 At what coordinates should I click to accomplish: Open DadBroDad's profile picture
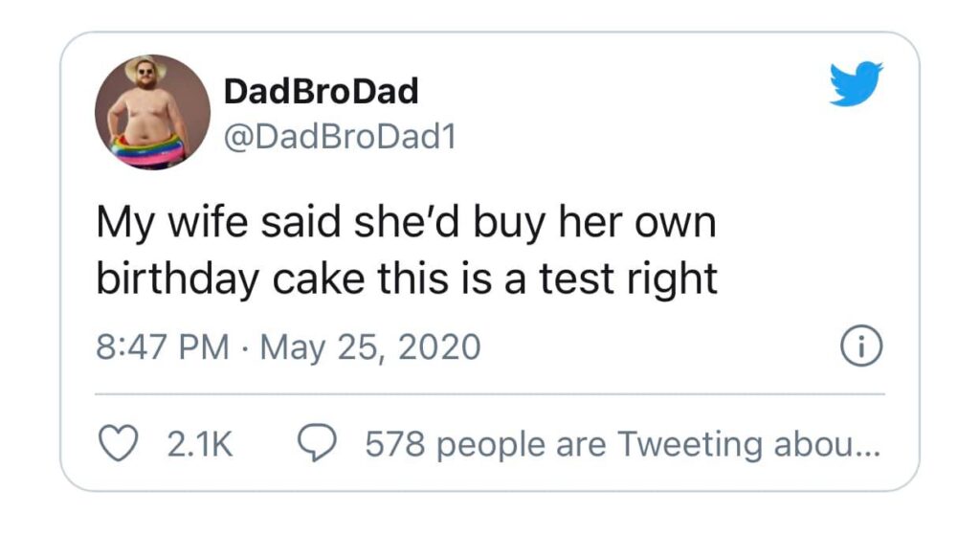point(152,112)
